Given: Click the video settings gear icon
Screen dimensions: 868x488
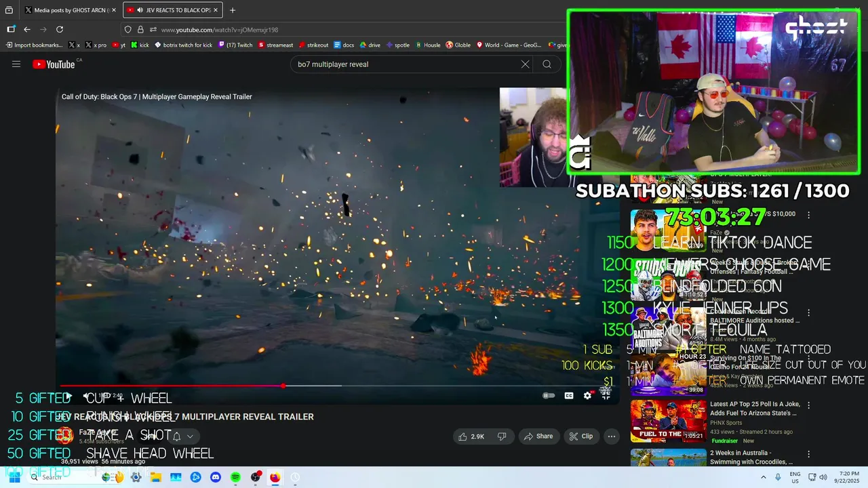Looking at the screenshot, I should 588,396.
